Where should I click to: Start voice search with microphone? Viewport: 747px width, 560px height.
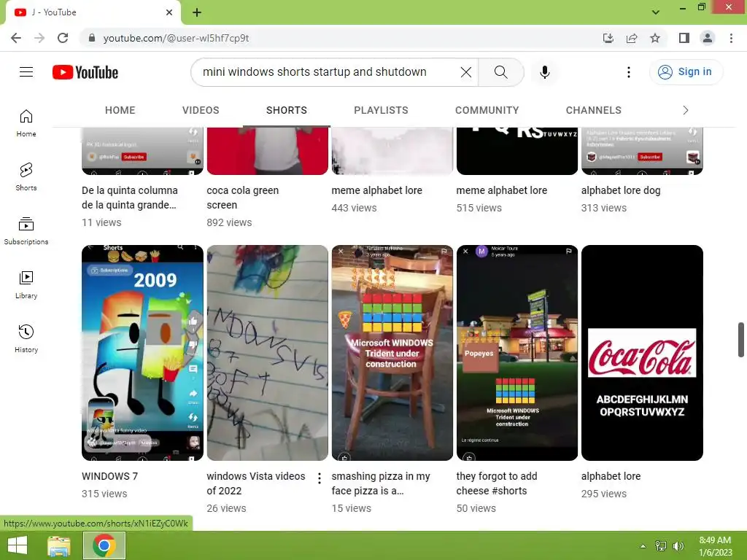[x=544, y=72]
